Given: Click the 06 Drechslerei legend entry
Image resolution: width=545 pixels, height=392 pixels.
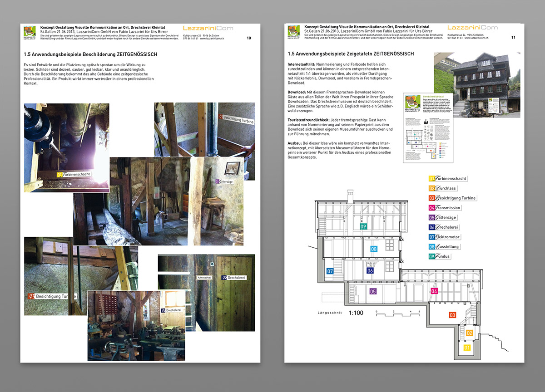Looking at the screenshot, I should (x=444, y=227).
